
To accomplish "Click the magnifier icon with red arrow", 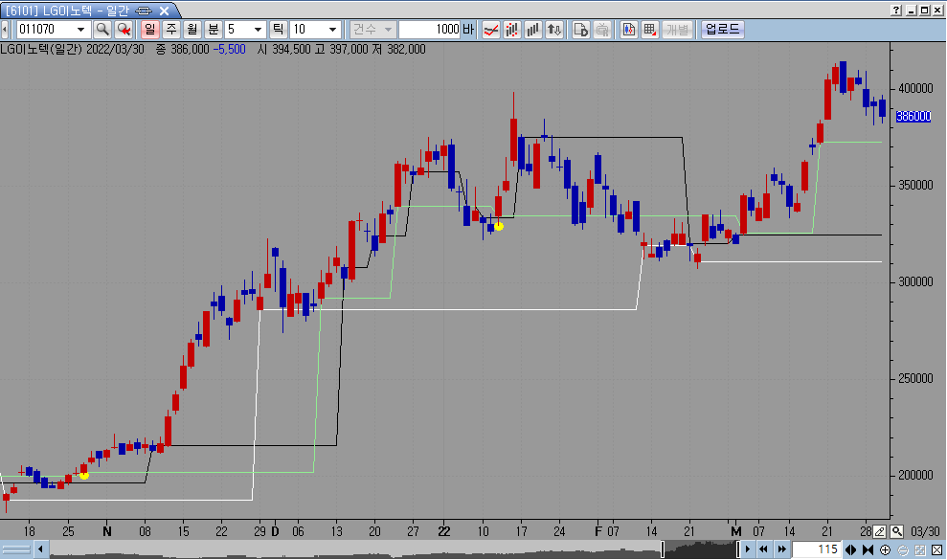I will tap(124, 29).
